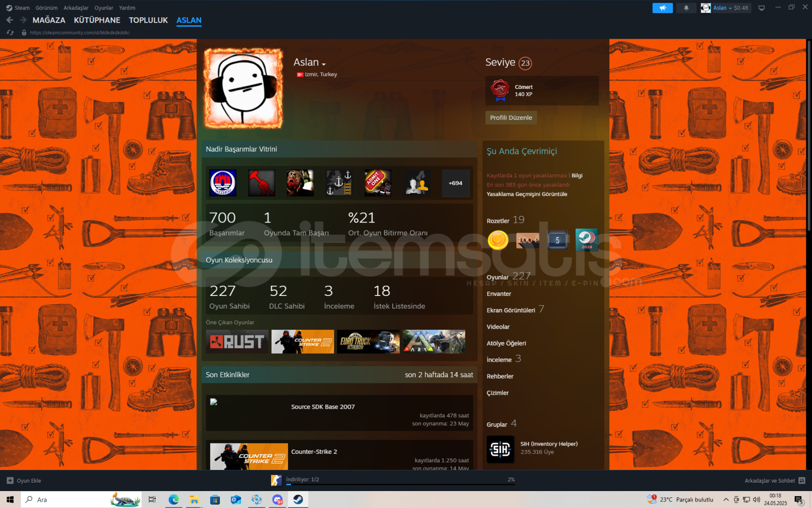
Task: Click the download progress bar
Action: click(x=400, y=484)
